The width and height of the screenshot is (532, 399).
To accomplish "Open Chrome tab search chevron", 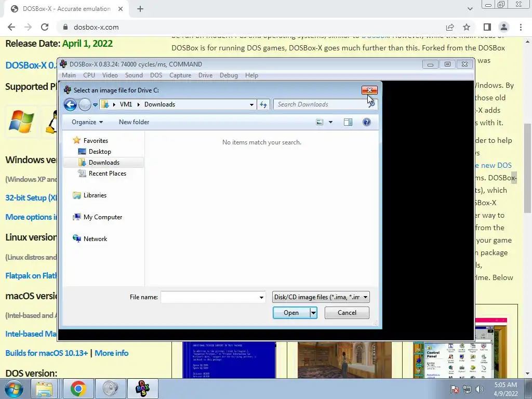I will pyautogui.click(x=470, y=9).
